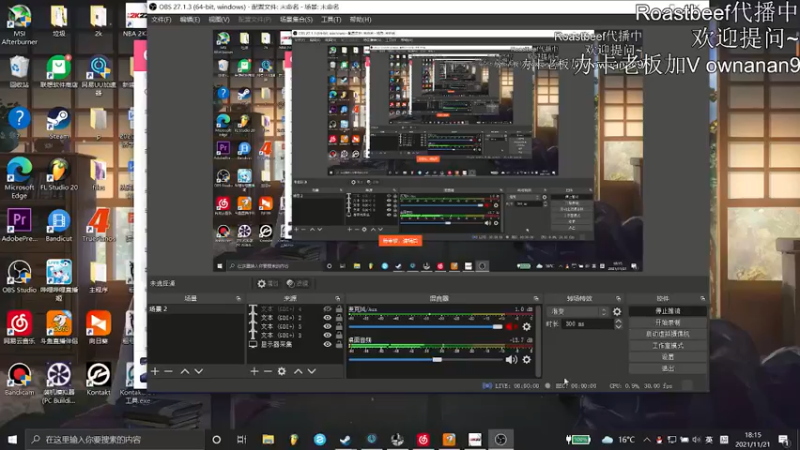Pop out the 转场特效 transitions dock
Viewport: 800px width, 450px height.
[x=618, y=298]
